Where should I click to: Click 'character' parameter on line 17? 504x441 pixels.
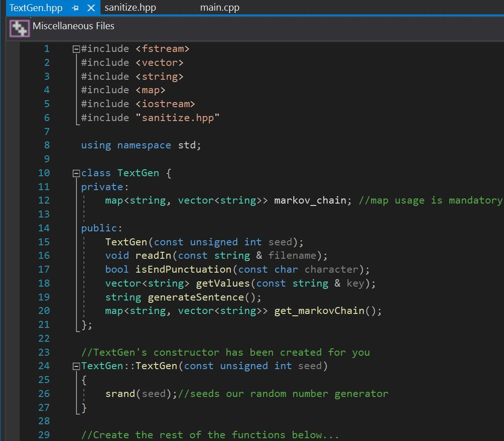click(331, 269)
